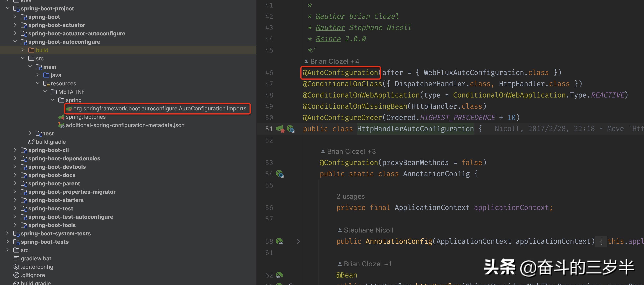This screenshot has width=644, height=285.
Task: Click the java folder icon
Action: (46, 75)
